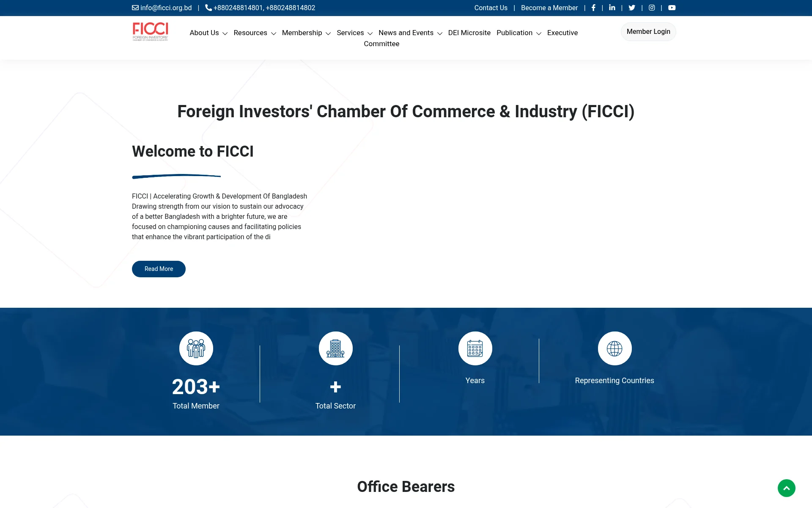Open the Twitter icon in top bar
Screen dimensions: 812x508
point(632,8)
